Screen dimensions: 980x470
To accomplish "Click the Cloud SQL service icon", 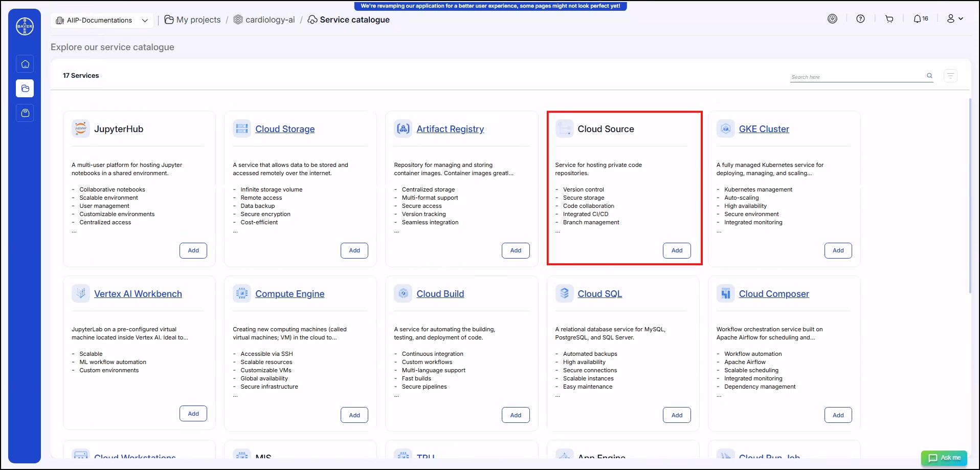I will click(x=565, y=293).
